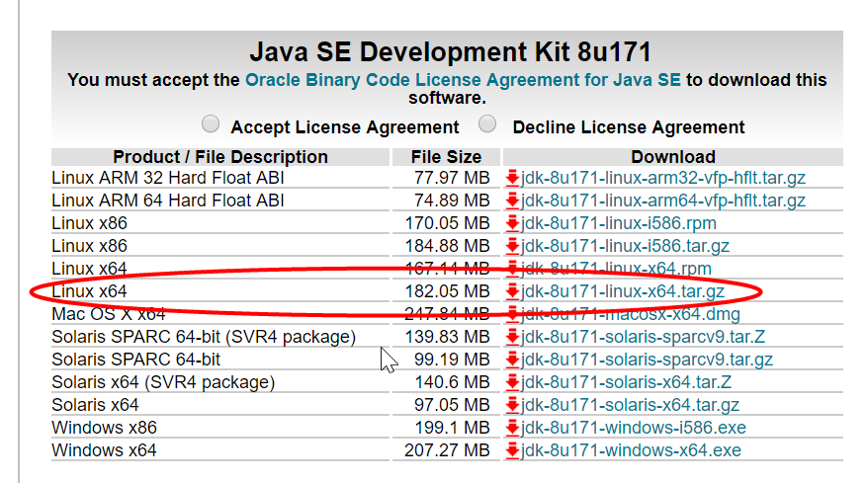The image size is (868, 483).
Task: Click the Product / File Description column header
Action: tap(220, 157)
